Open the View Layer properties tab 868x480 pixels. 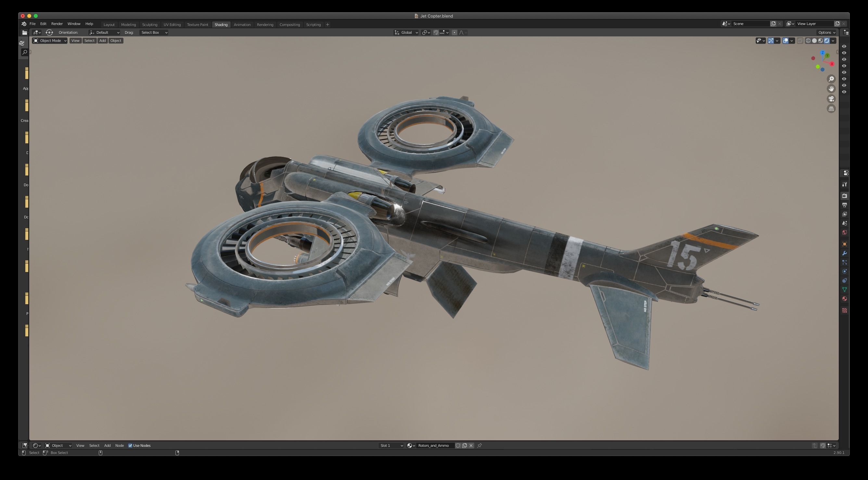(x=844, y=214)
